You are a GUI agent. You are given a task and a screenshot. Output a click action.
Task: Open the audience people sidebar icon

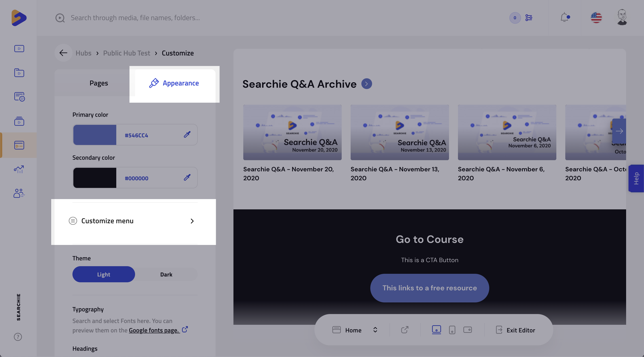(x=19, y=193)
